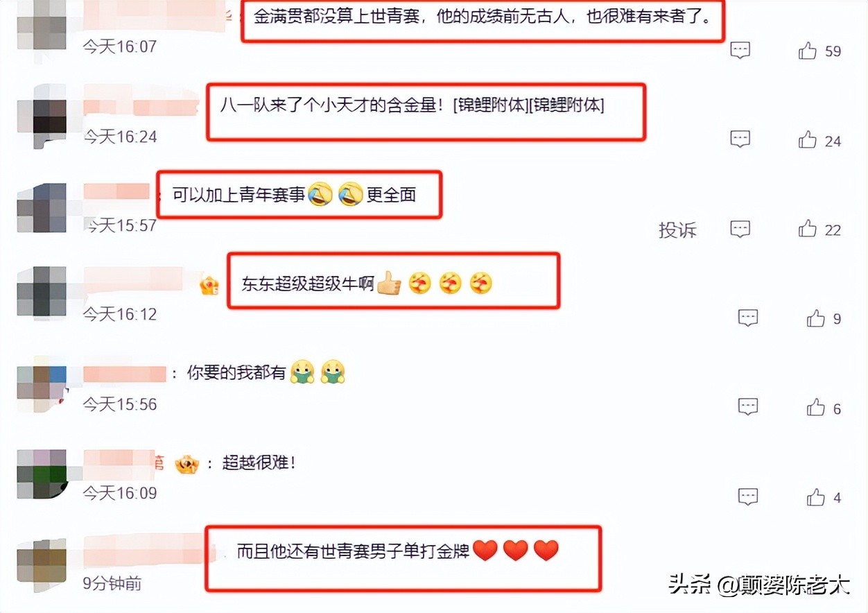Viewport: 868px width, 613px height.
Task: Open reply bubble for the 16:09 comment
Action: tap(747, 497)
